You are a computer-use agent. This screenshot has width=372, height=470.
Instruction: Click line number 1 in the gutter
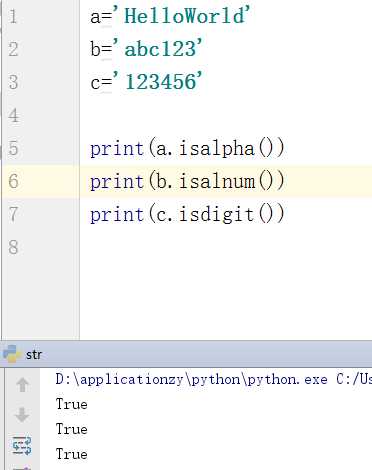pyautogui.click(x=13, y=16)
